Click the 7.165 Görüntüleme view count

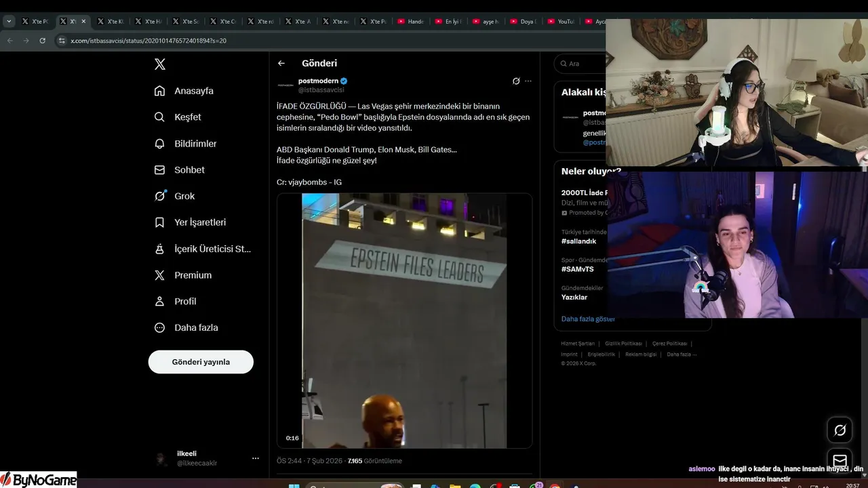coord(374,461)
